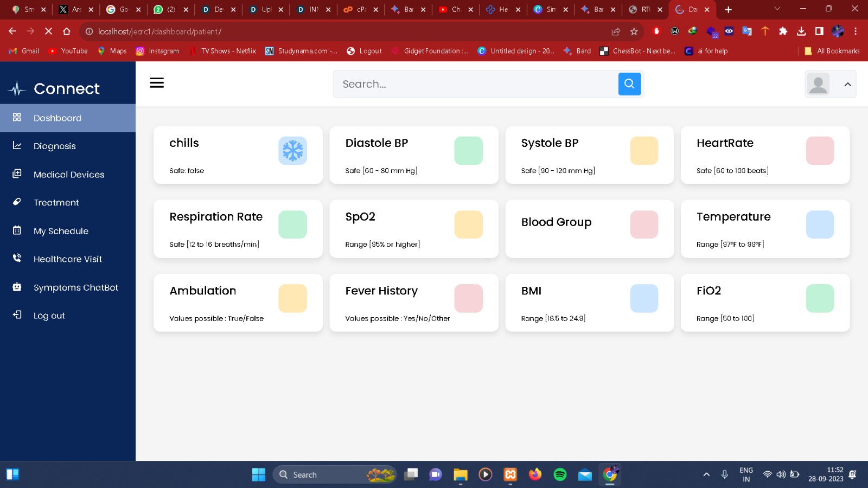Click the blue search magnifier button

(629, 84)
